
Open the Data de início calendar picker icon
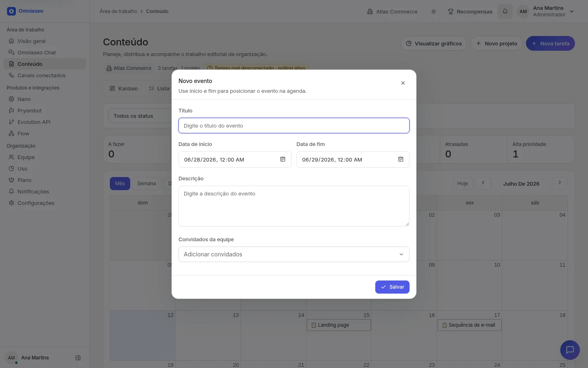tap(283, 159)
